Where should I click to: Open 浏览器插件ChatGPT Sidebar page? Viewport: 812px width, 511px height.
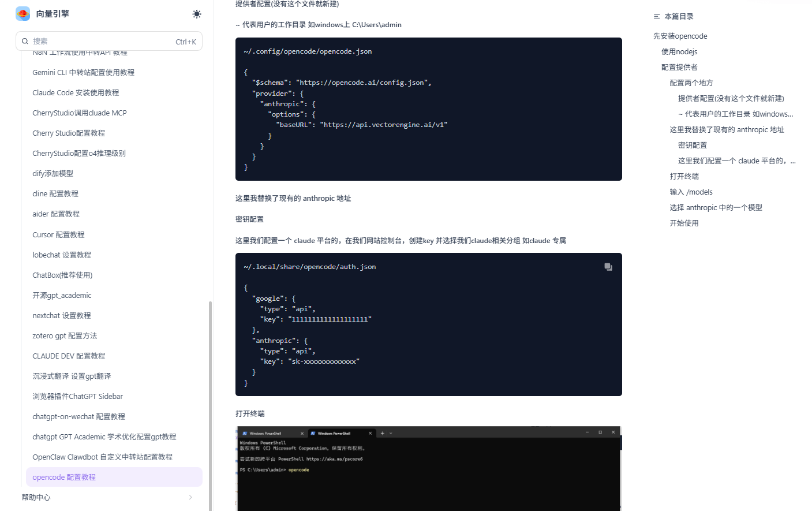coord(78,396)
